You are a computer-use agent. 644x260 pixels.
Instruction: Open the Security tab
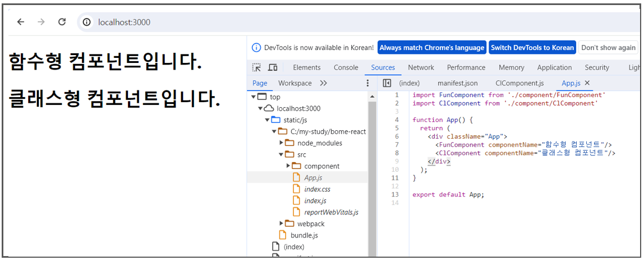point(597,67)
